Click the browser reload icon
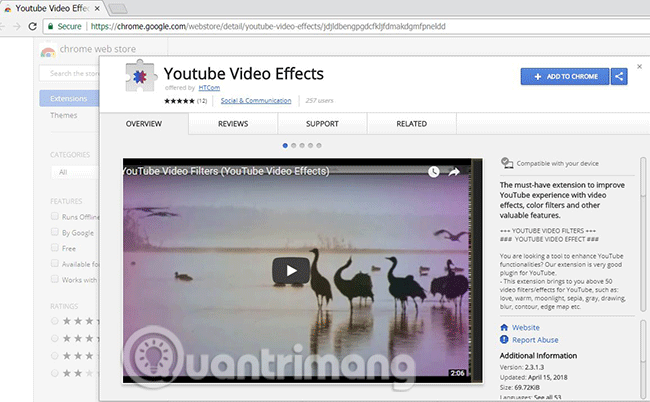The height and width of the screenshot is (402, 650). (x=32, y=26)
